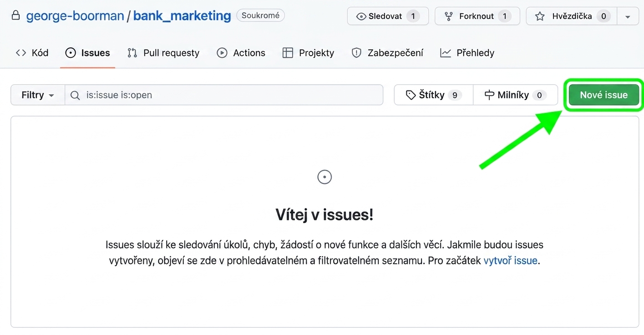Expand the Filtry dropdown
The height and width of the screenshot is (335, 644).
coord(38,95)
